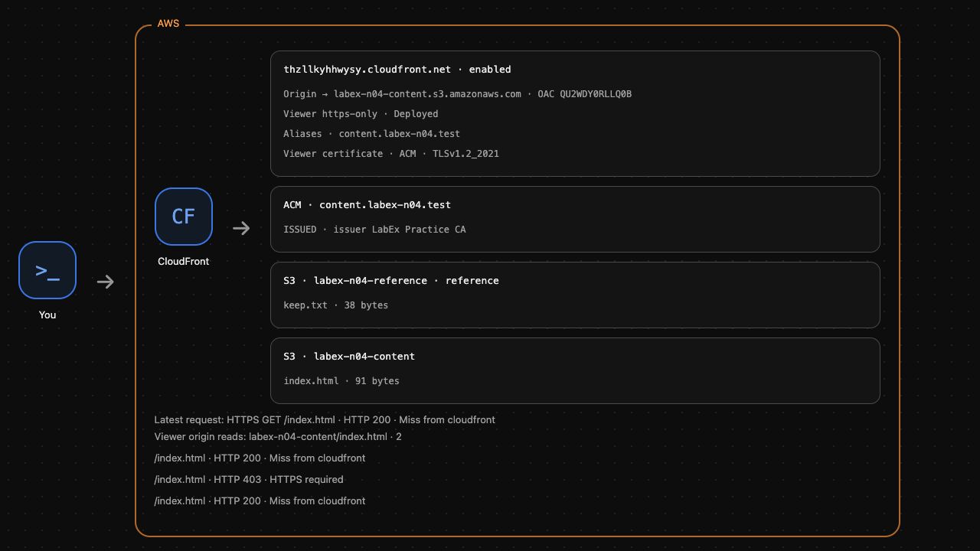Image resolution: width=980 pixels, height=551 pixels.
Task: Select the "Viewer certificate · ACM · TLSv1.2_2021" line
Action: click(x=391, y=154)
